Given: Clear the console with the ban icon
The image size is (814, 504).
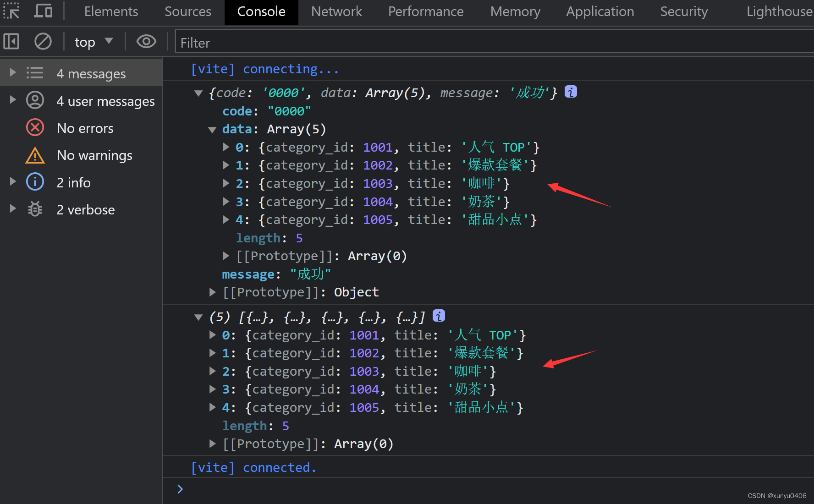Looking at the screenshot, I should (43, 42).
